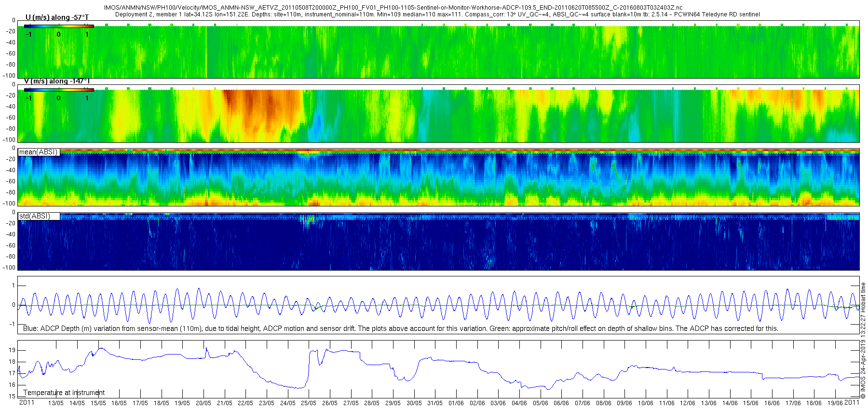Screen dimensions: 868x410
Task: Click the '05/06' date tick label
Action: (541, 403)
